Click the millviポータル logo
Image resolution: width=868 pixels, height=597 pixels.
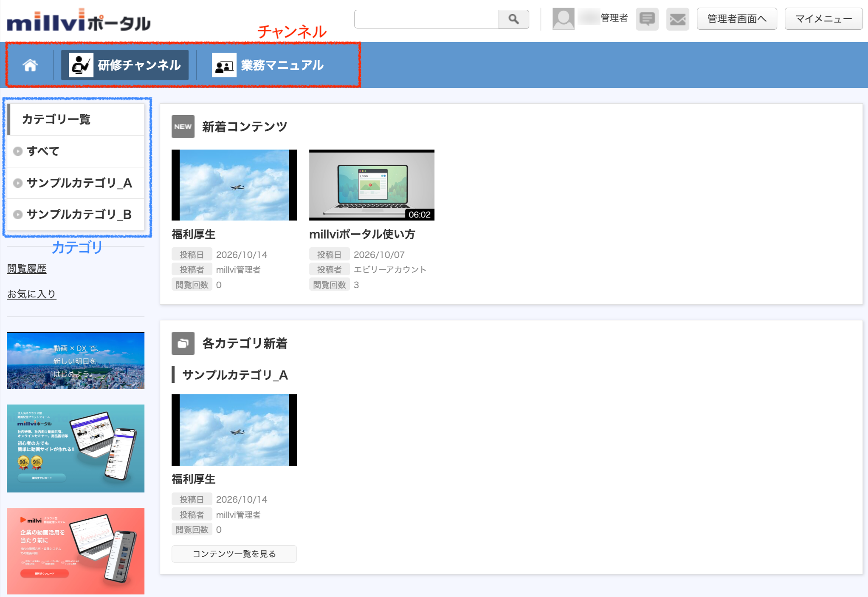[x=79, y=20]
